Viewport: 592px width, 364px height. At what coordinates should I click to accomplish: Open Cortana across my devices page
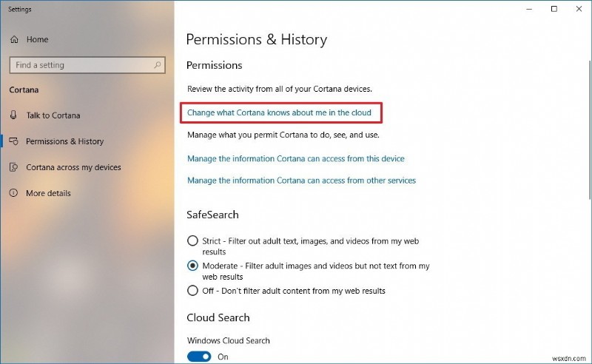[x=73, y=167]
